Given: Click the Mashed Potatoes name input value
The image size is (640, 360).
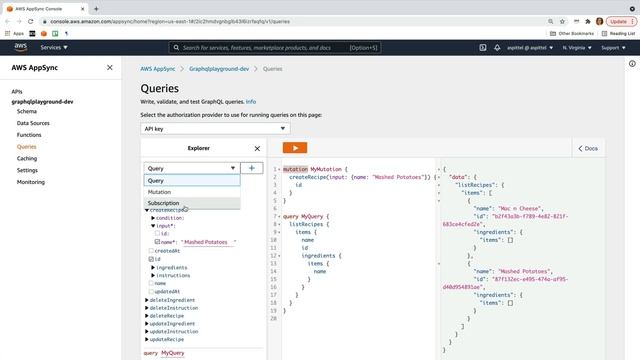Looking at the screenshot, I should click(x=208, y=242).
